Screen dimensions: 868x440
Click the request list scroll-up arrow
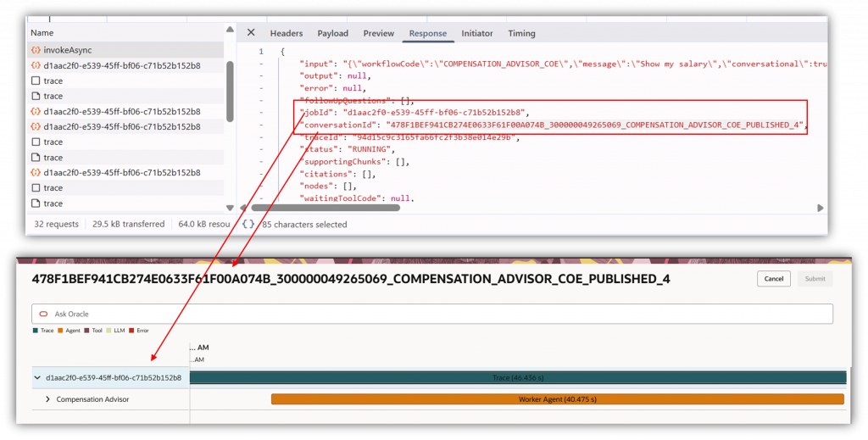[x=230, y=30]
